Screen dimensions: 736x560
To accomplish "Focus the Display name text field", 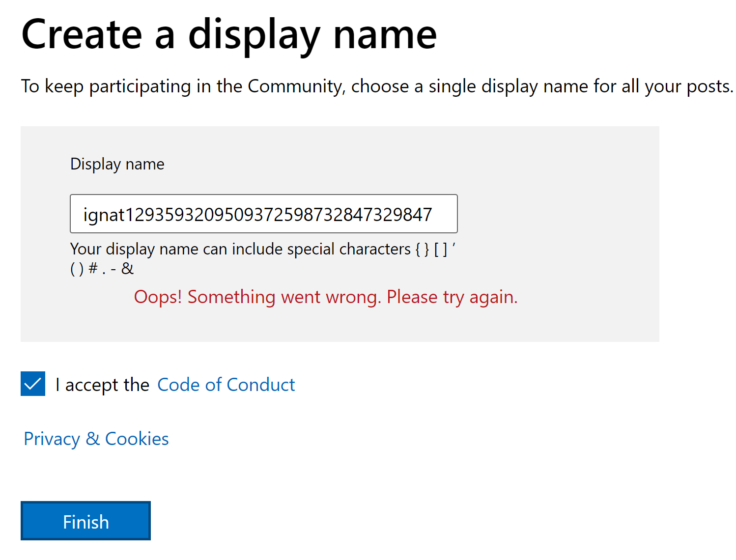I will pos(264,214).
